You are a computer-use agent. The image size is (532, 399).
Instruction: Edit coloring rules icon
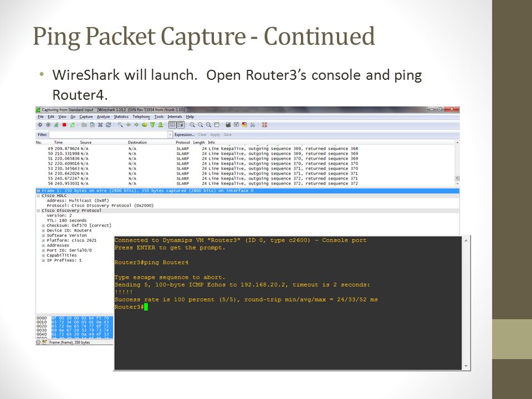click(244, 125)
